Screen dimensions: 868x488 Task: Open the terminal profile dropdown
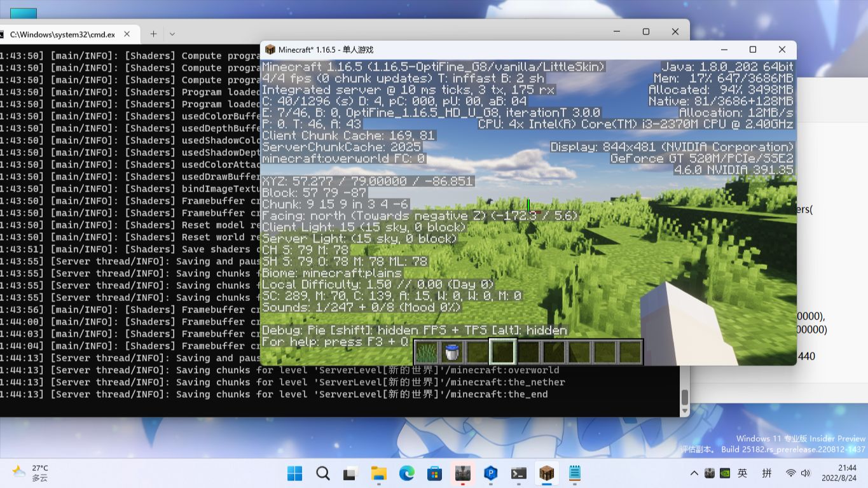coord(172,34)
